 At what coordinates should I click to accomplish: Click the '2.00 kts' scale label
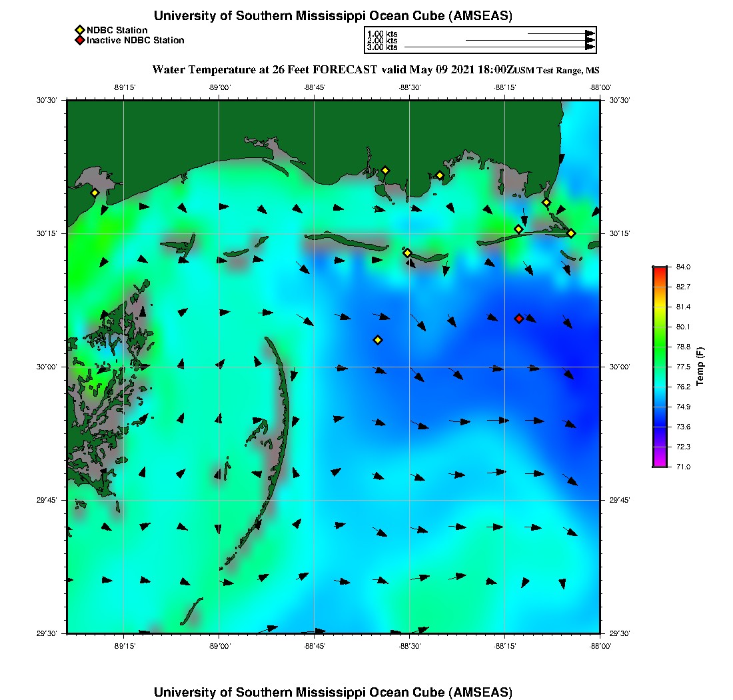tap(382, 40)
